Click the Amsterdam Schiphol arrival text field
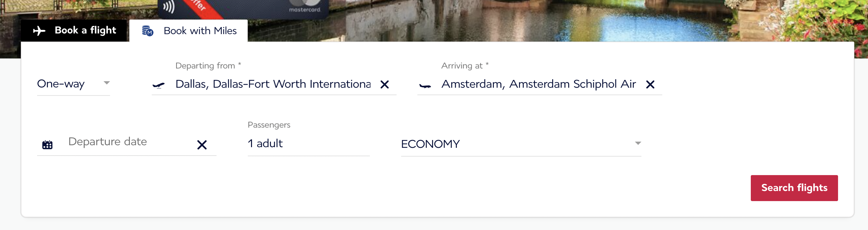Viewport: 868px width, 230px height. [539, 84]
